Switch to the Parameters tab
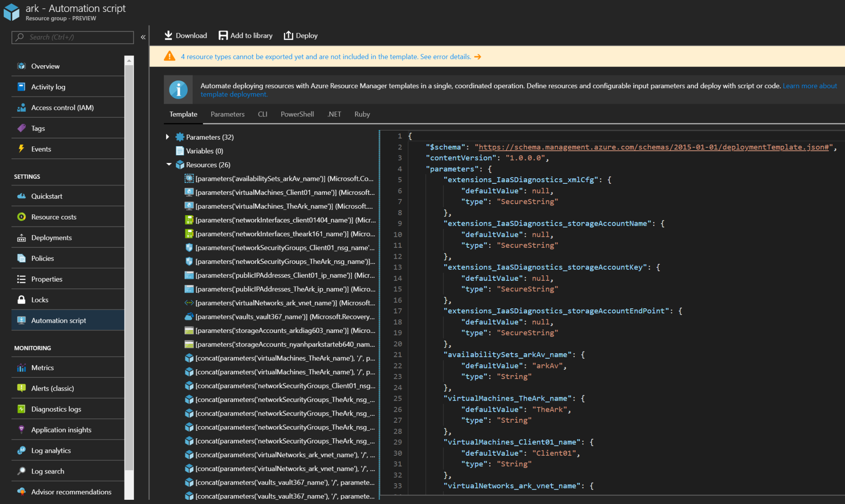The width and height of the screenshot is (845, 504). [227, 114]
